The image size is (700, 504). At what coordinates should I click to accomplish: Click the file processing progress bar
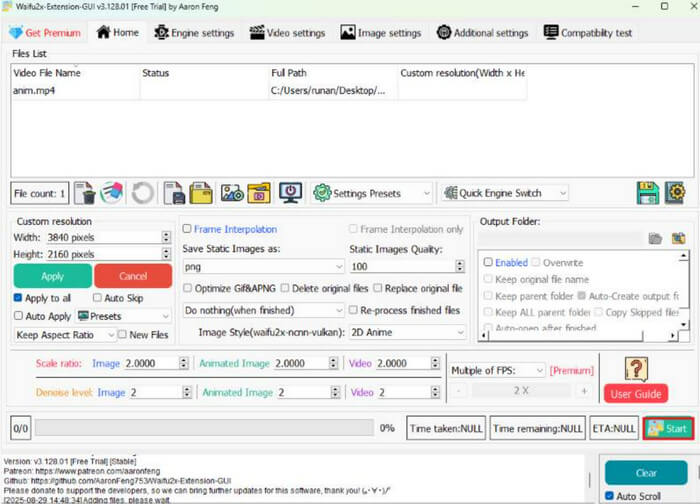(207, 428)
